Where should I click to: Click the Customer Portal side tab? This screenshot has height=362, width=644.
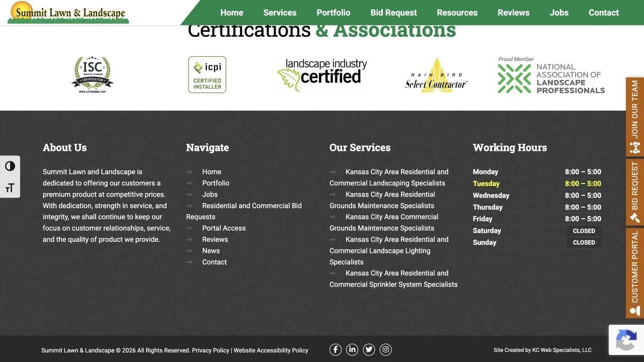pyautogui.click(x=635, y=273)
